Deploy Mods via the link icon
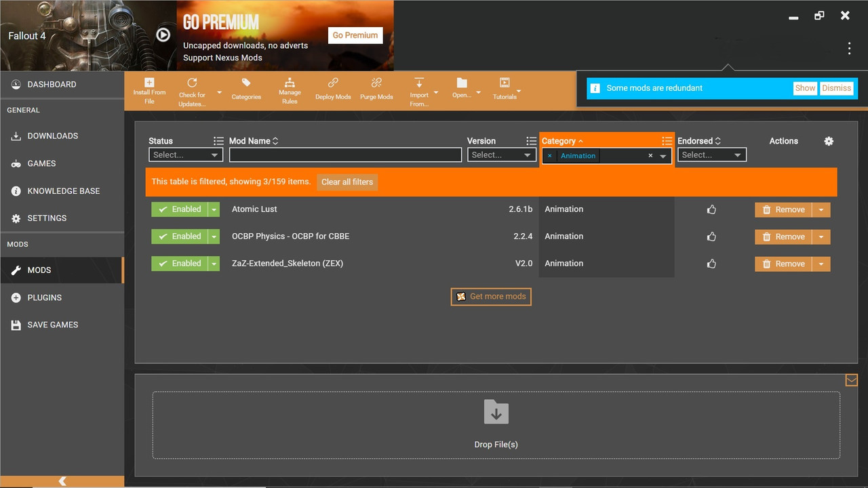 tap(333, 83)
